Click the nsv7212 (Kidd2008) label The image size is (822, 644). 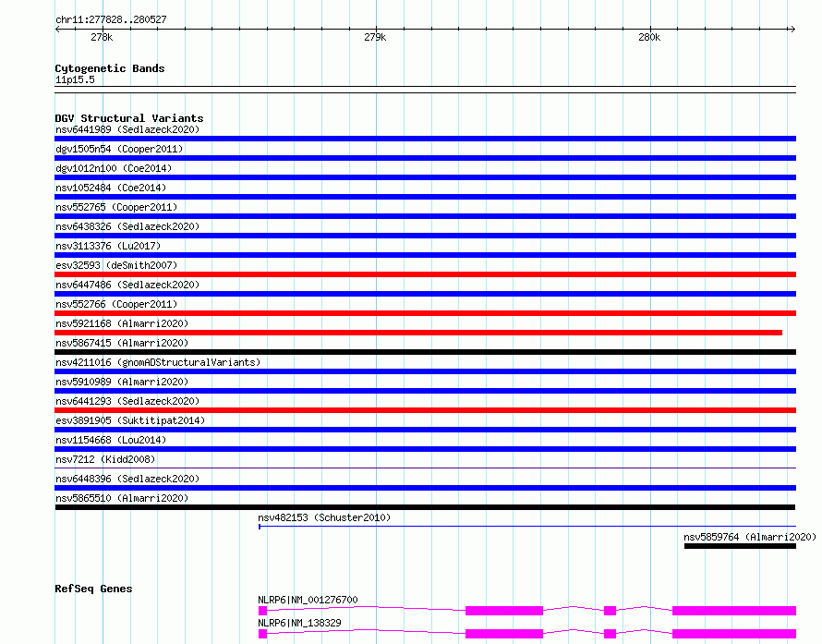point(105,459)
